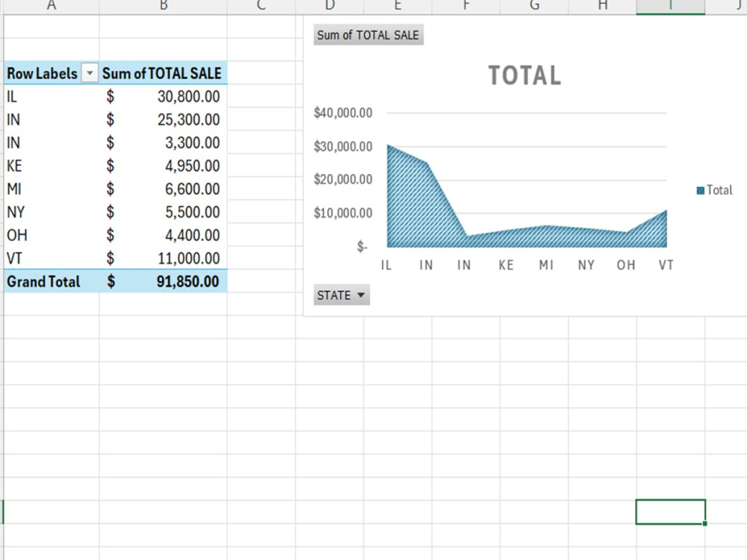Select column G header
The height and width of the screenshot is (560, 747).
[x=534, y=6]
